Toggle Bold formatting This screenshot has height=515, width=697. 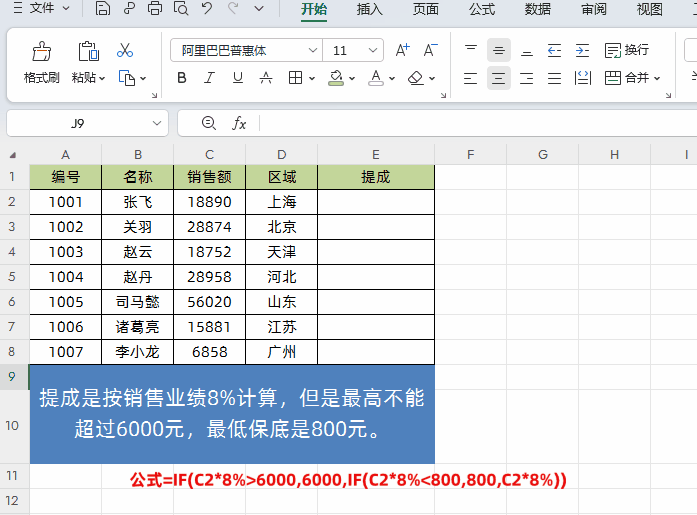click(181, 78)
